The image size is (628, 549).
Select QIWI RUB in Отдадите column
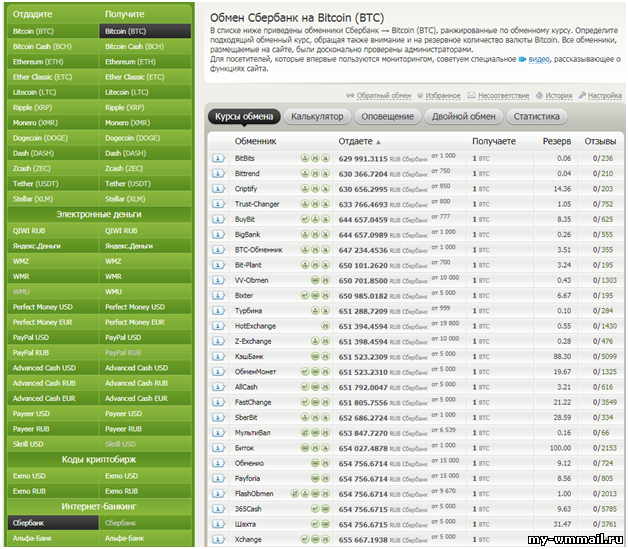[53, 231]
